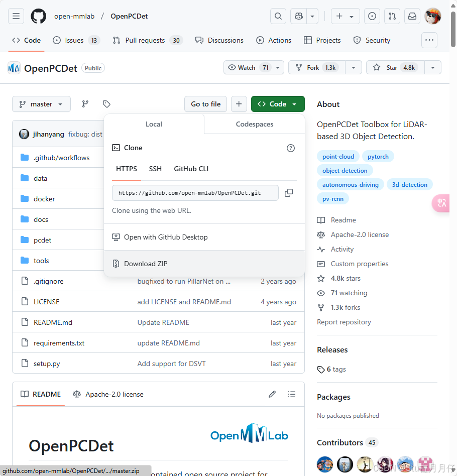Open the search magnifier button
The height and width of the screenshot is (476, 457).
278,16
